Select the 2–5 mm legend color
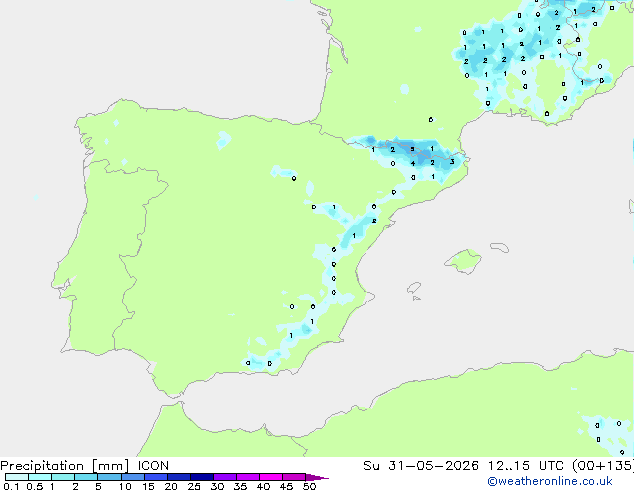Screen dimensions: 634x490 (86, 477)
